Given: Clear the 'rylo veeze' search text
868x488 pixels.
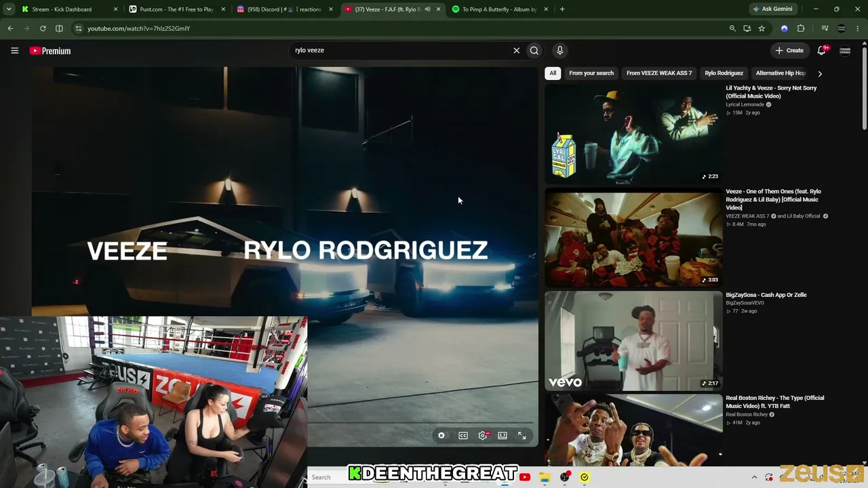Looking at the screenshot, I should point(516,50).
